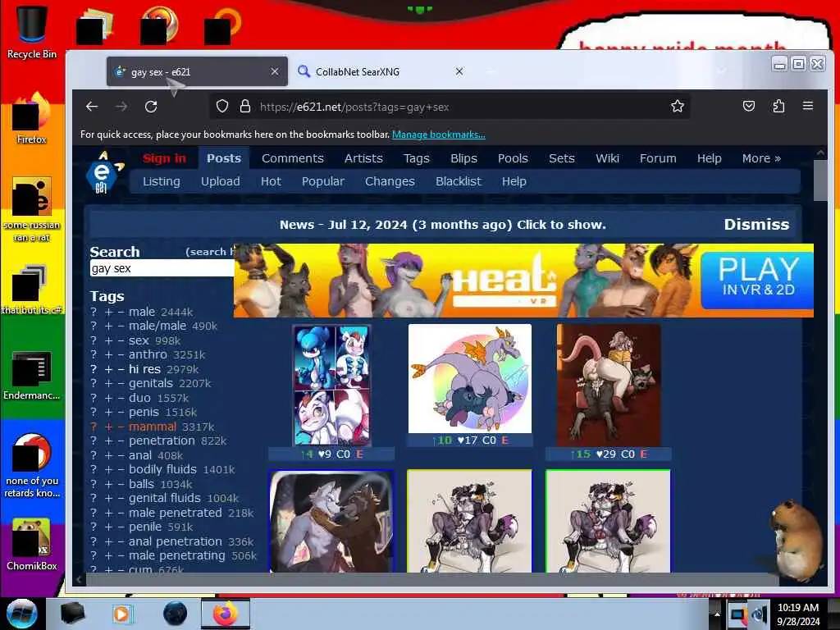The image size is (840, 630).
Task: Click the browser forward arrow
Action: tap(121, 107)
